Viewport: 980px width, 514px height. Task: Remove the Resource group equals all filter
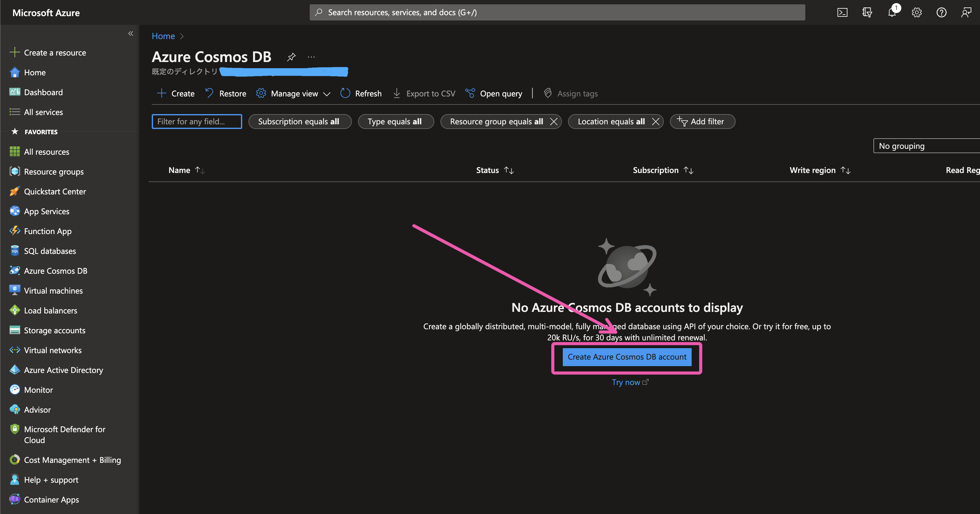[x=553, y=122]
